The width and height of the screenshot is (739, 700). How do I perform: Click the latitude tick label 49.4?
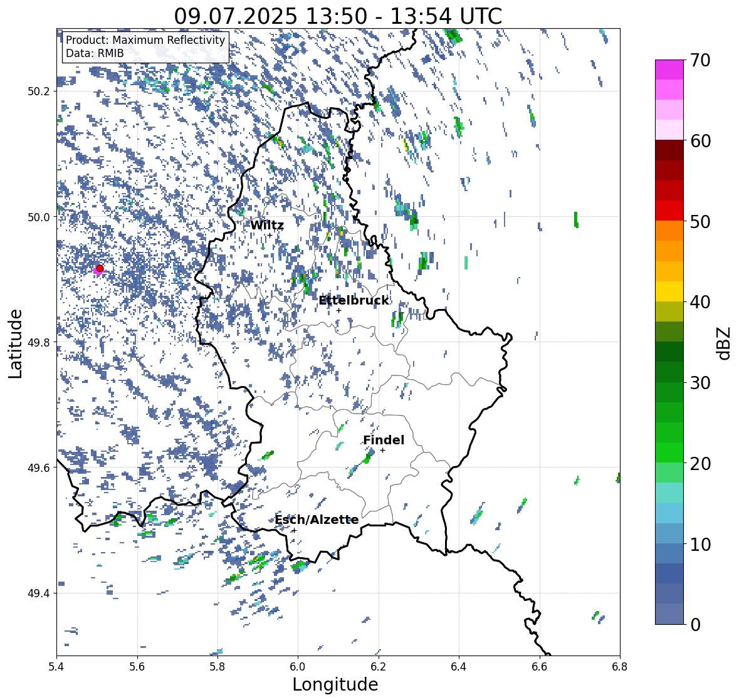[x=39, y=593]
